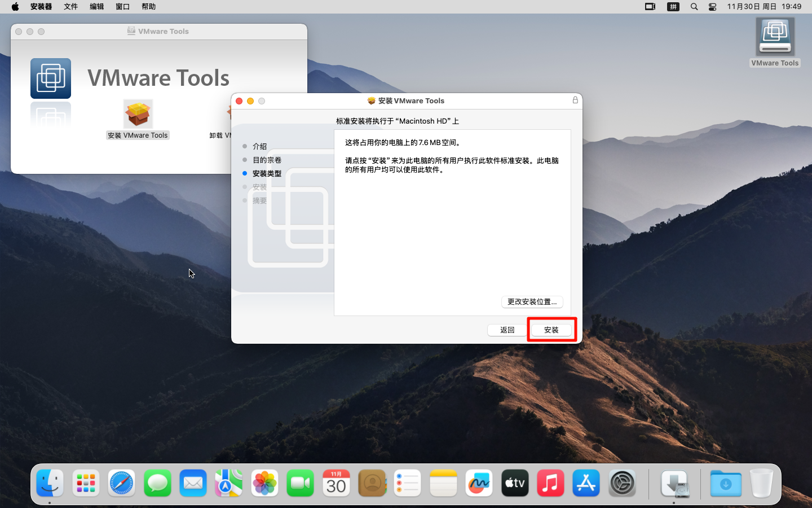
Task: Open the Downloads folder in Dock
Action: click(726, 483)
